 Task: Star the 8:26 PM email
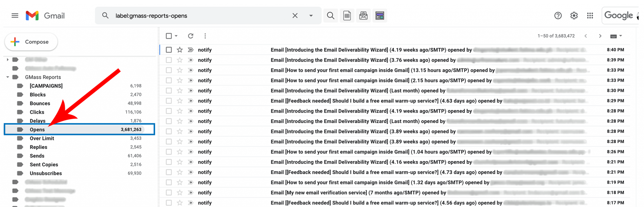(180, 152)
